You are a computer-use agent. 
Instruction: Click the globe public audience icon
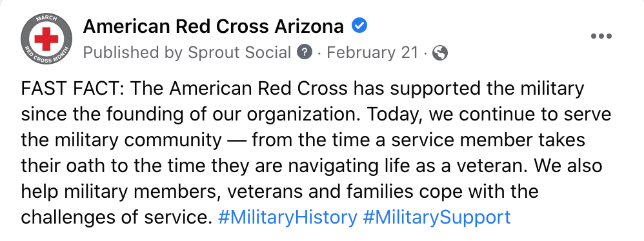(440, 53)
